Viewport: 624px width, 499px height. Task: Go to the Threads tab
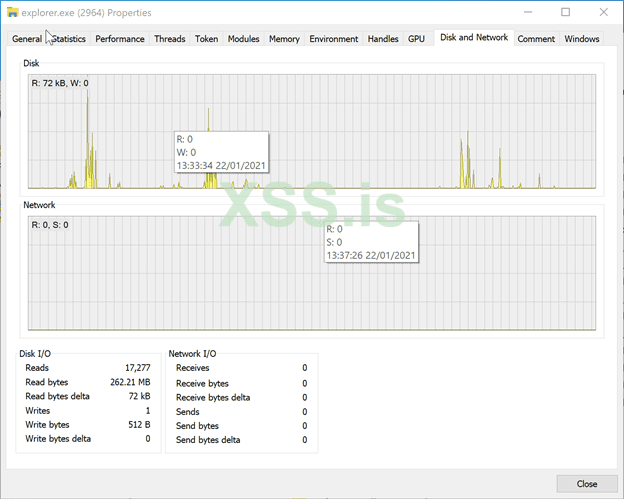tap(170, 39)
